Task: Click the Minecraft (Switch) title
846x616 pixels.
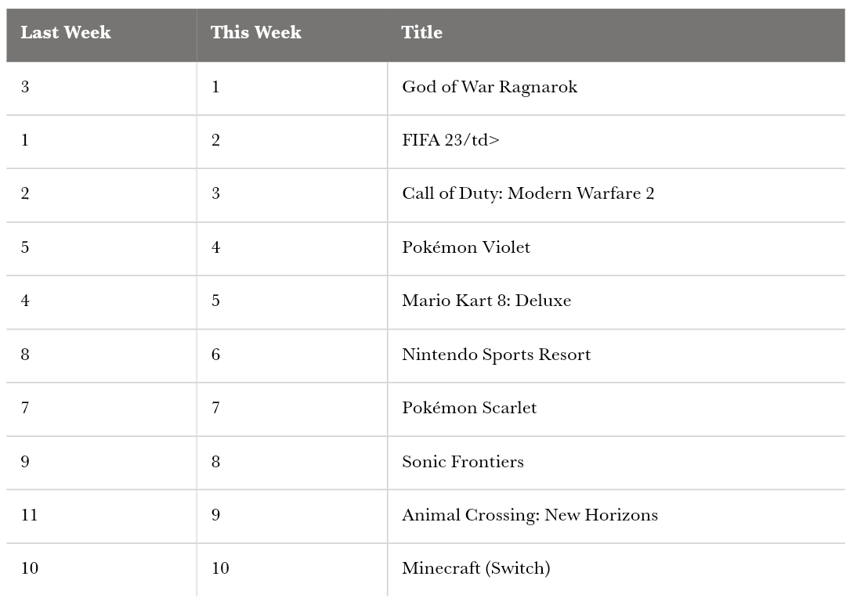Action: click(476, 568)
